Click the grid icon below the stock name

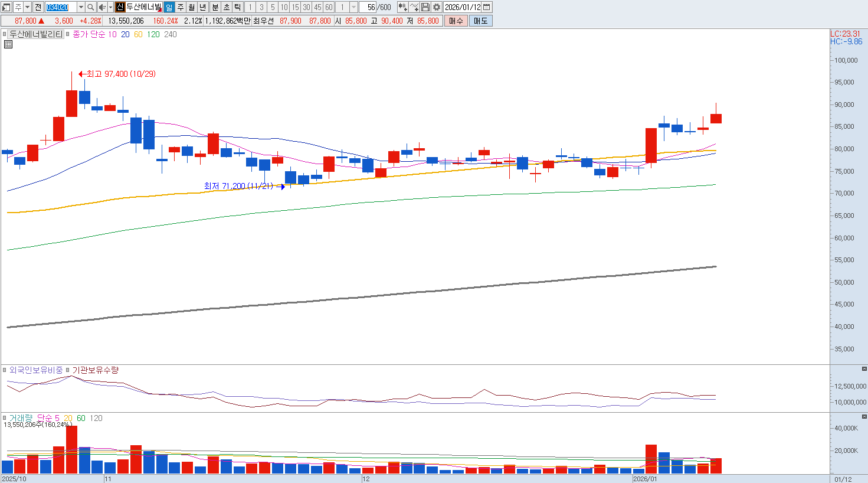click(8, 44)
